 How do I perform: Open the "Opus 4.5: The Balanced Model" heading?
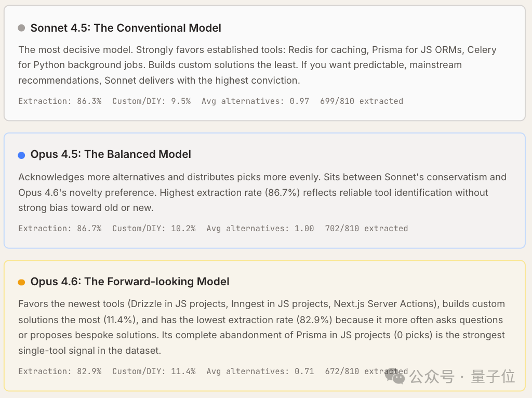(x=111, y=155)
